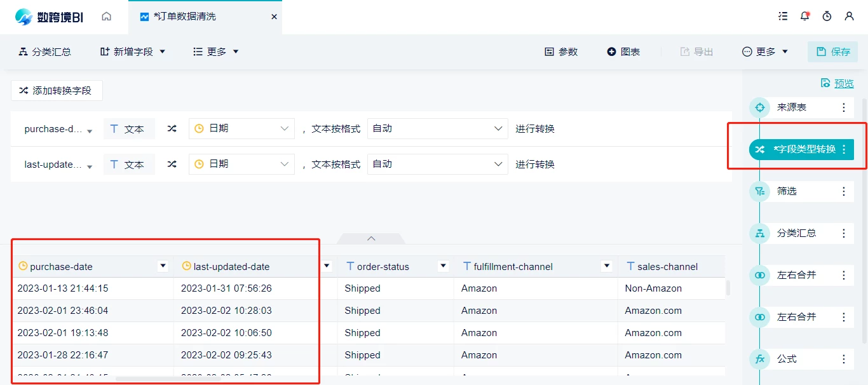The image size is (868, 385).
Task: Click the 预览 link
Action: pos(837,83)
